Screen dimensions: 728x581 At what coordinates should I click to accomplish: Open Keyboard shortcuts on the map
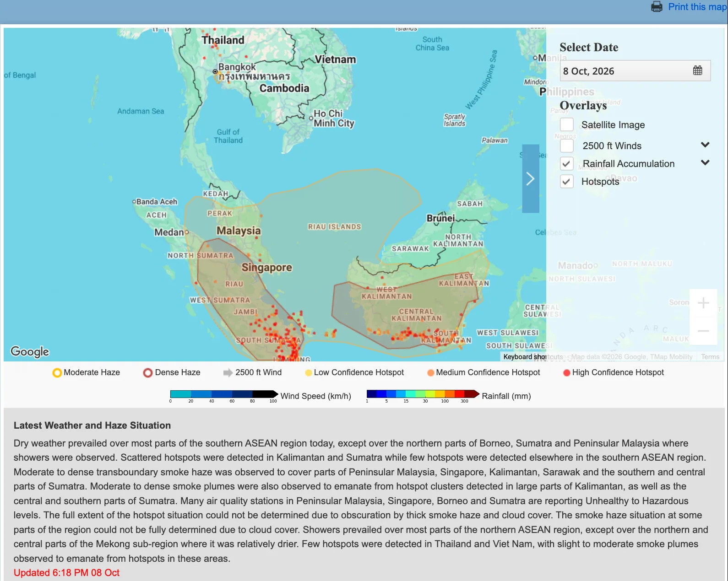coord(533,357)
